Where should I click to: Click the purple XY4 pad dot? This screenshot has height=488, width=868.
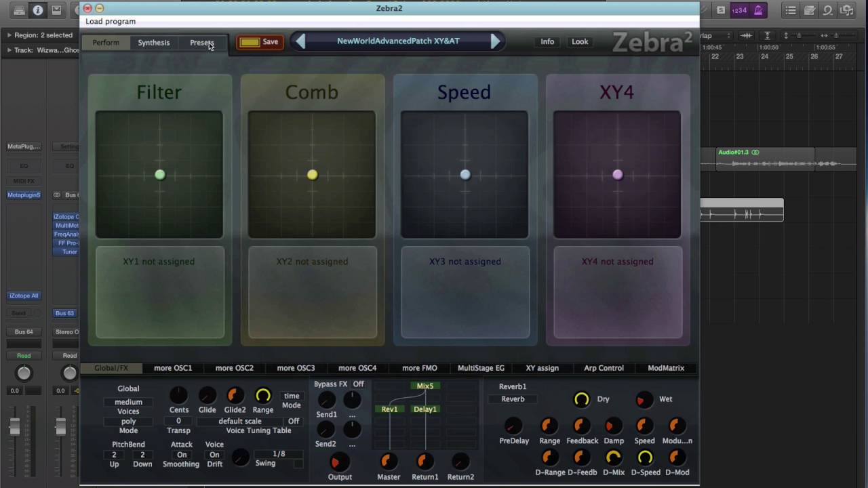pos(618,175)
